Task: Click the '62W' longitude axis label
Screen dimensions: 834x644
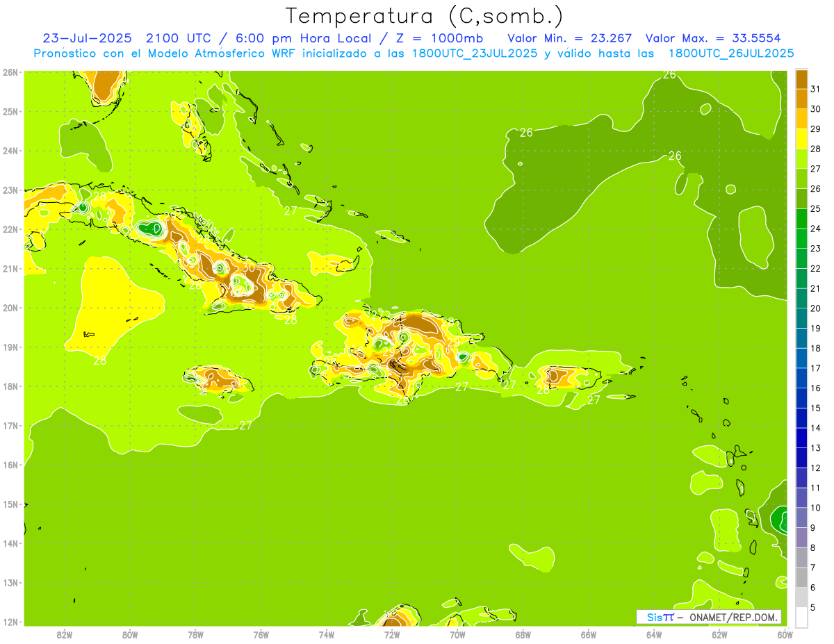Action: [x=719, y=635]
